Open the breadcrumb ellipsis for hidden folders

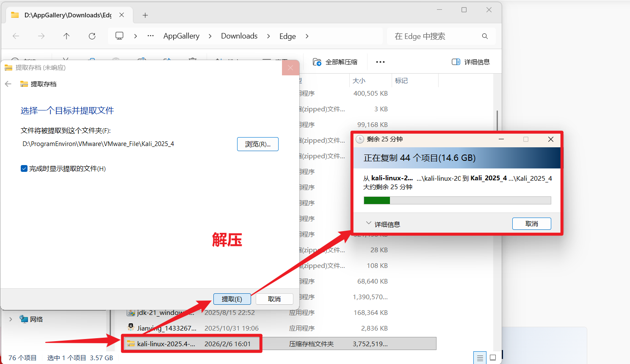[150, 36]
